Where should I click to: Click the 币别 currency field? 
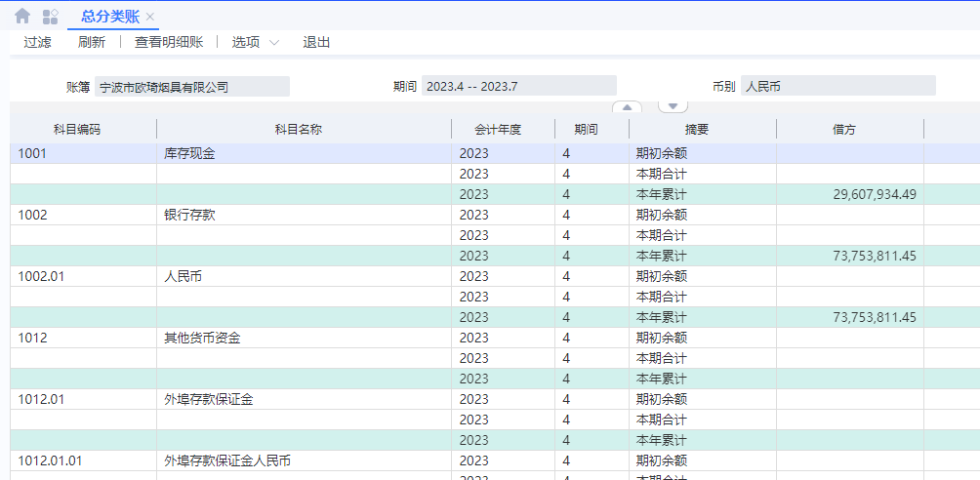[x=837, y=87]
